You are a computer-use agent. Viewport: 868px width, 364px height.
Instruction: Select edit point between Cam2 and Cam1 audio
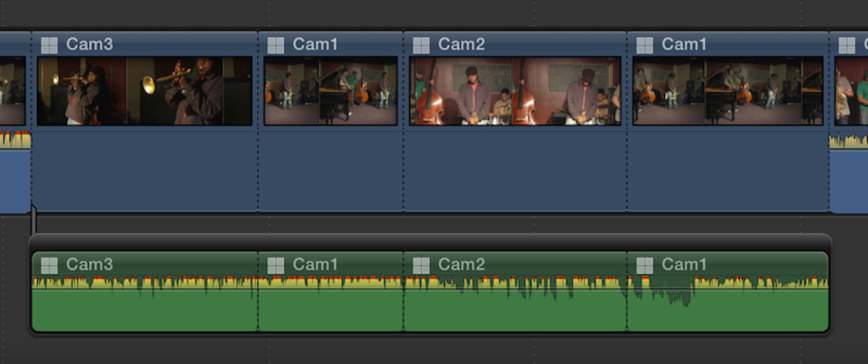click(x=627, y=304)
